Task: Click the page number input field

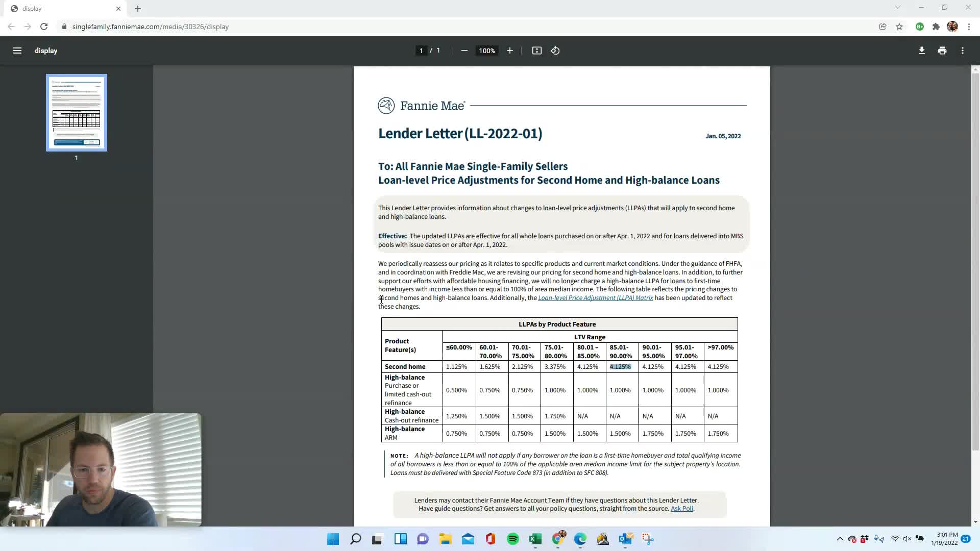Action: [421, 51]
